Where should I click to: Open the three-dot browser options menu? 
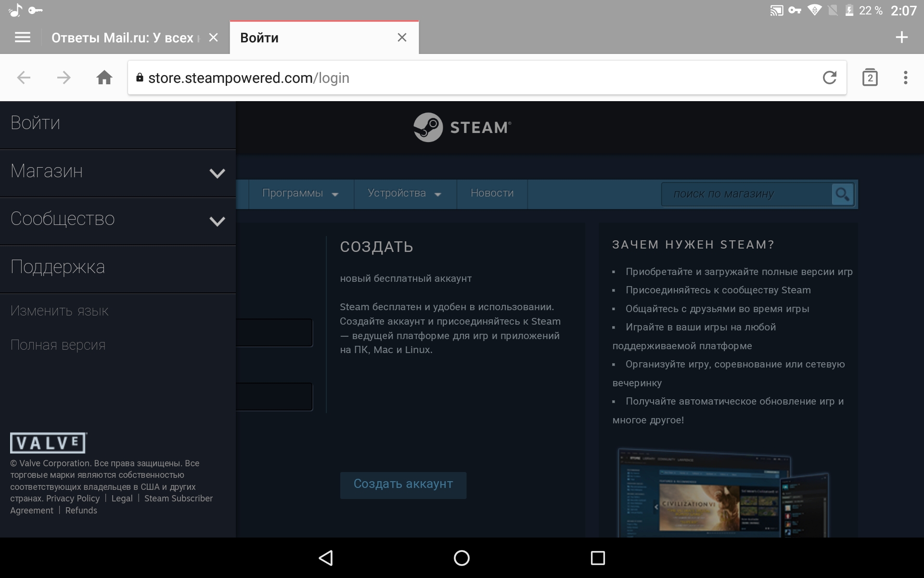click(x=905, y=78)
